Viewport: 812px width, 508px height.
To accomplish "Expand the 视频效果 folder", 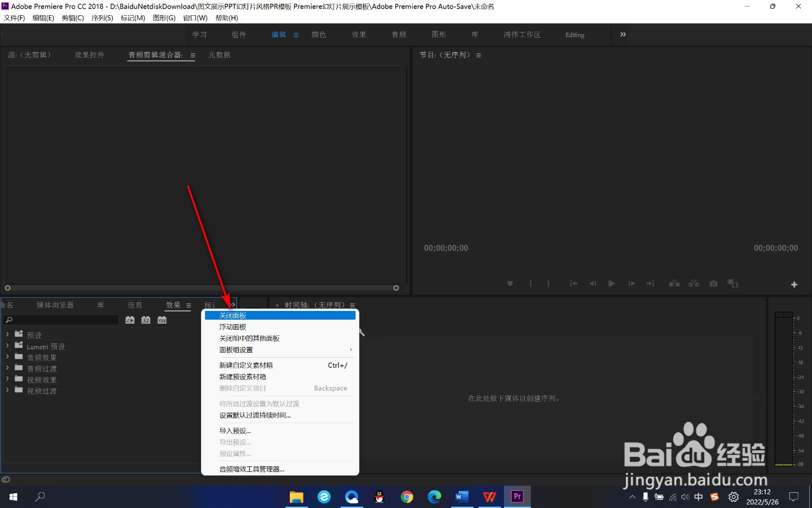I will 7,378.
